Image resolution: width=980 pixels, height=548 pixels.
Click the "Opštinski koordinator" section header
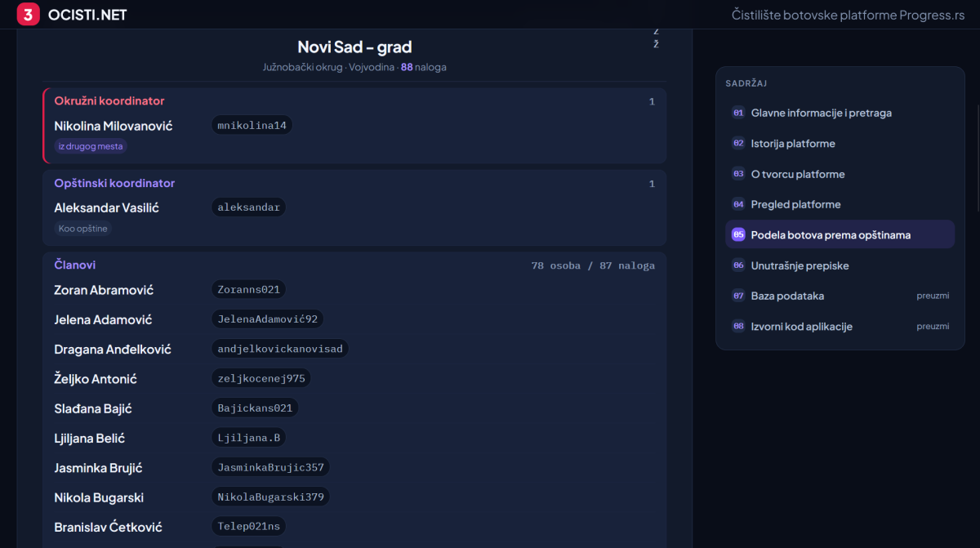pos(114,183)
